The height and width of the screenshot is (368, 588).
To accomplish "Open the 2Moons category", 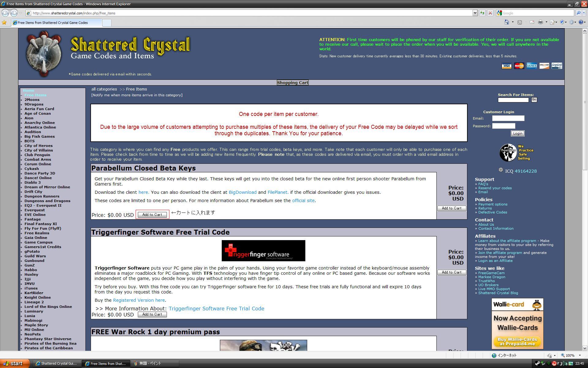I will tap(32, 100).
